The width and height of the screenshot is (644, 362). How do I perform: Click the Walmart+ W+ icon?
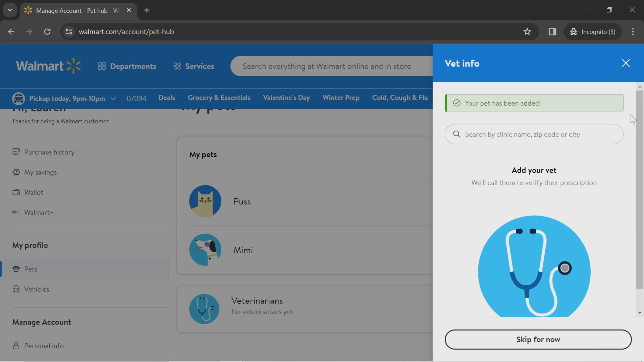click(x=16, y=212)
